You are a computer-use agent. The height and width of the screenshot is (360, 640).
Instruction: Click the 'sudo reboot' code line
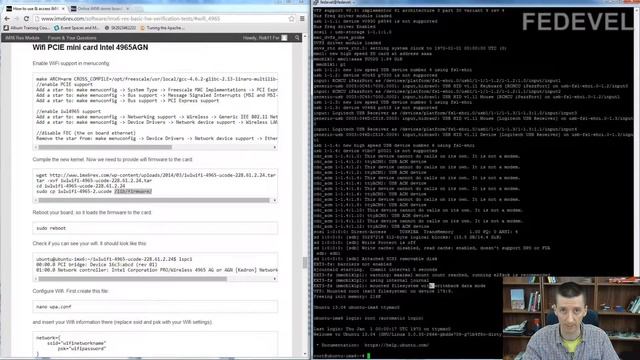click(x=51, y=228)
